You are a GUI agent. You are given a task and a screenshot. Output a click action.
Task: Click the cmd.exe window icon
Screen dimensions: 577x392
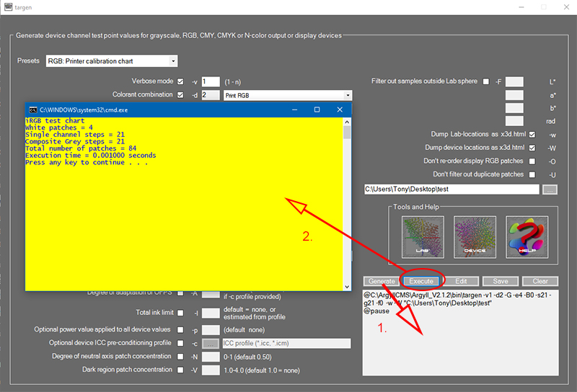32,109
